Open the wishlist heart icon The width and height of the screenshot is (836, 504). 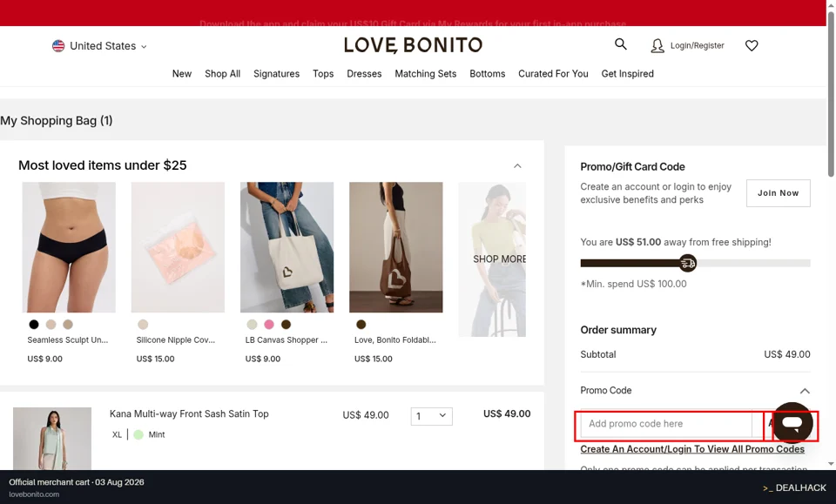[x=752, y=46]
